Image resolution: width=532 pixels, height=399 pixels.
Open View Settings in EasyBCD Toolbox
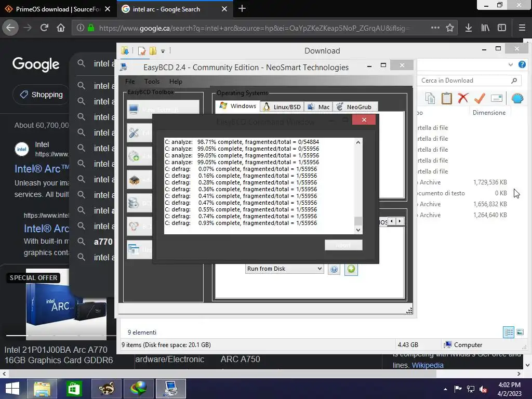163,109
